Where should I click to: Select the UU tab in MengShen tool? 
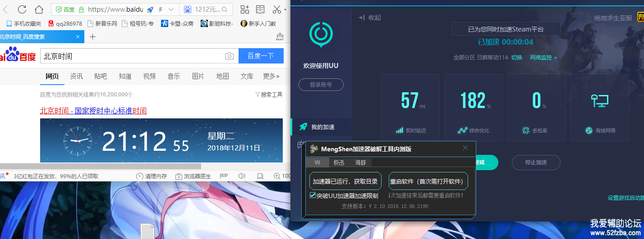317,162
